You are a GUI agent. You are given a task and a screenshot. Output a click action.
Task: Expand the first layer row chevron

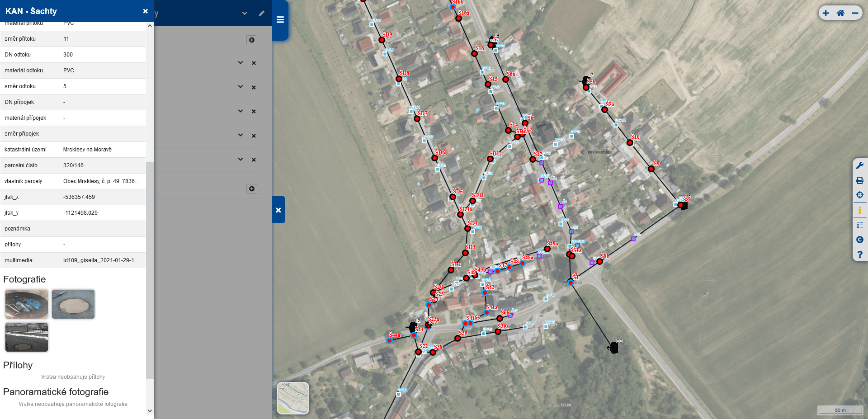tap(241, 63)
